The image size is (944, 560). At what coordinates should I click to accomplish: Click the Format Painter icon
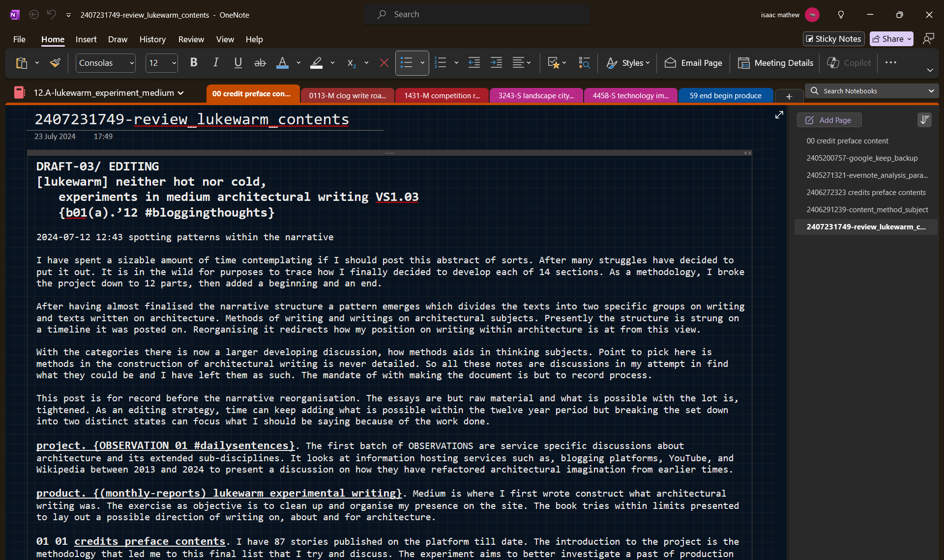pyautogui.click(x=55, y=63)
